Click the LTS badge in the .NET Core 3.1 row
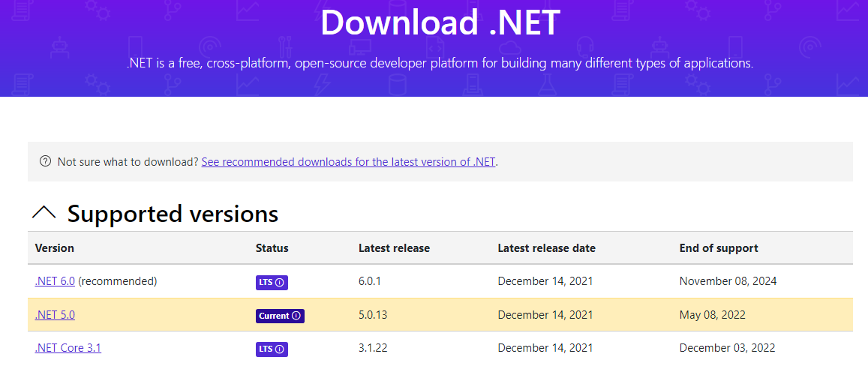 pyautogui.click(x=272, y=349)
